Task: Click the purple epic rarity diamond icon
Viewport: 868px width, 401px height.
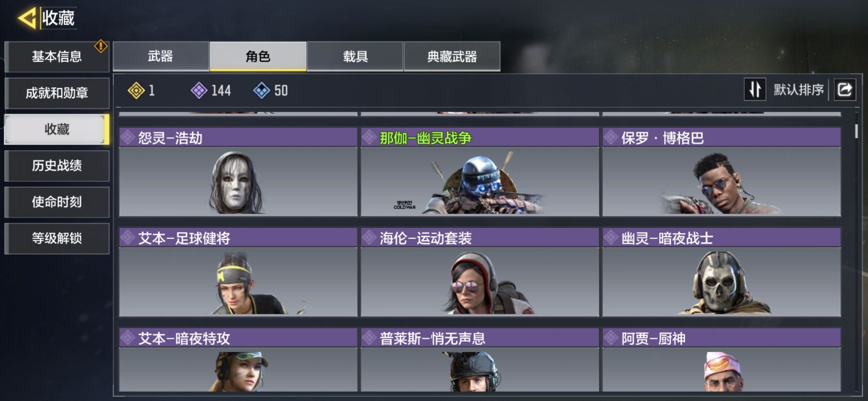Action: pos(199,90)
